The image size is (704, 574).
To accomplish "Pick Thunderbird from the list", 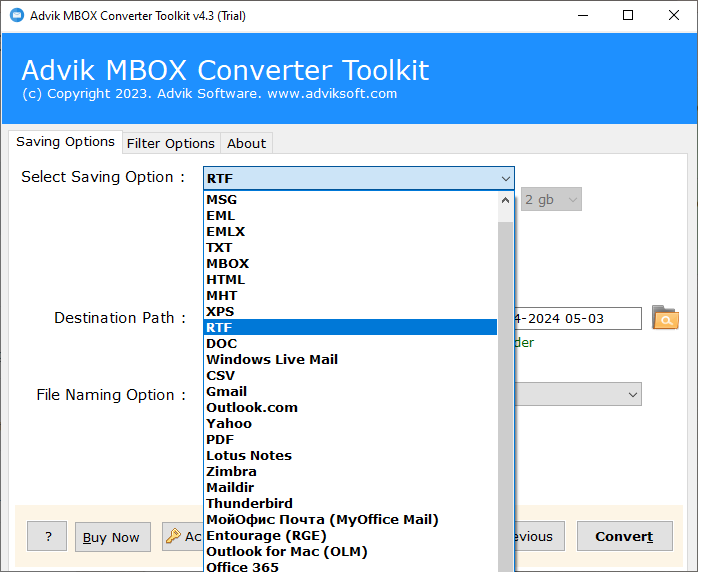I will click(x=351, y=503).
